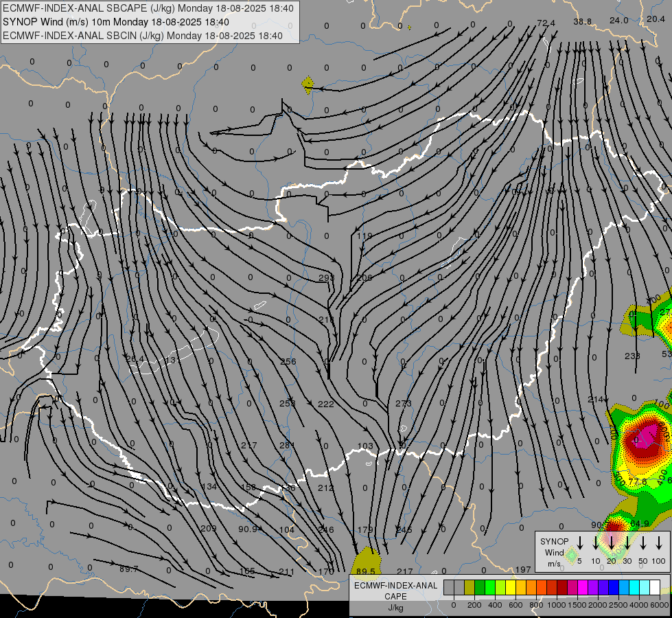Click the 103 value near the southern border

[x=365, y=446]
